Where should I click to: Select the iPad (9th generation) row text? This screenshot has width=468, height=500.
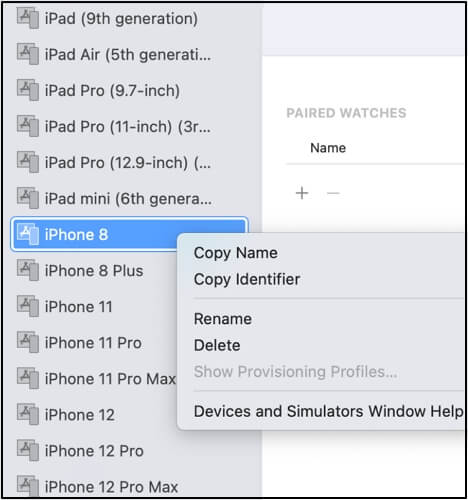(x=121, y=19)
